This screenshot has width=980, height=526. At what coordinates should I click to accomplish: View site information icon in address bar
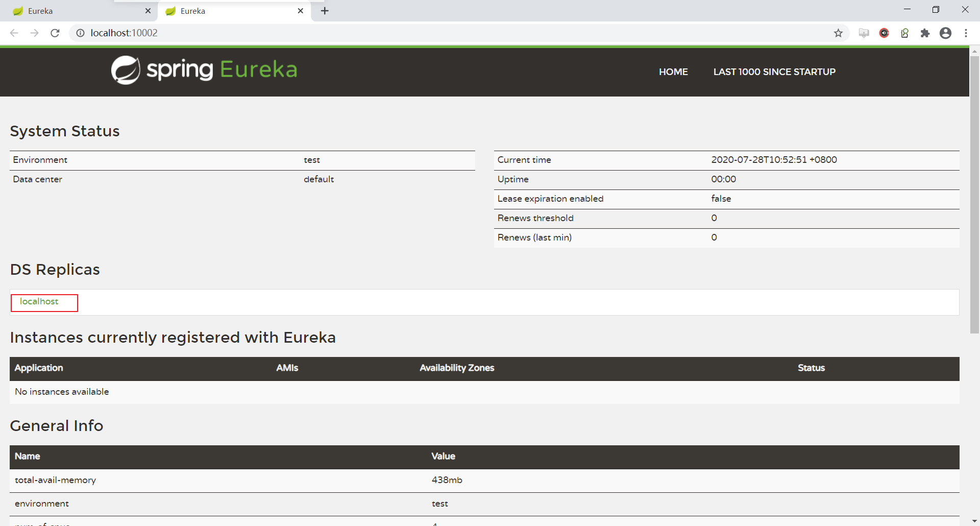80,33
